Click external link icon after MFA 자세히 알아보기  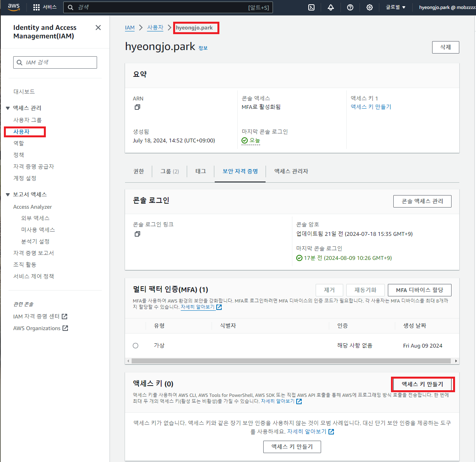(x=219, y=307)
